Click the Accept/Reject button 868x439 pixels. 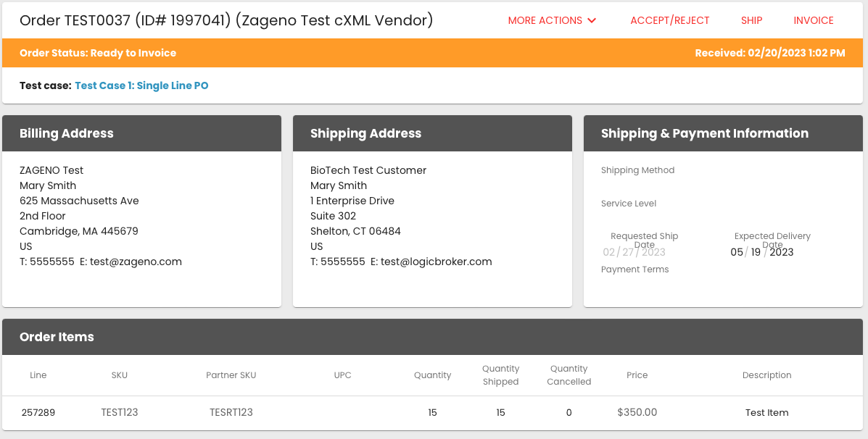pyautogui.click(x=670, y=20)
